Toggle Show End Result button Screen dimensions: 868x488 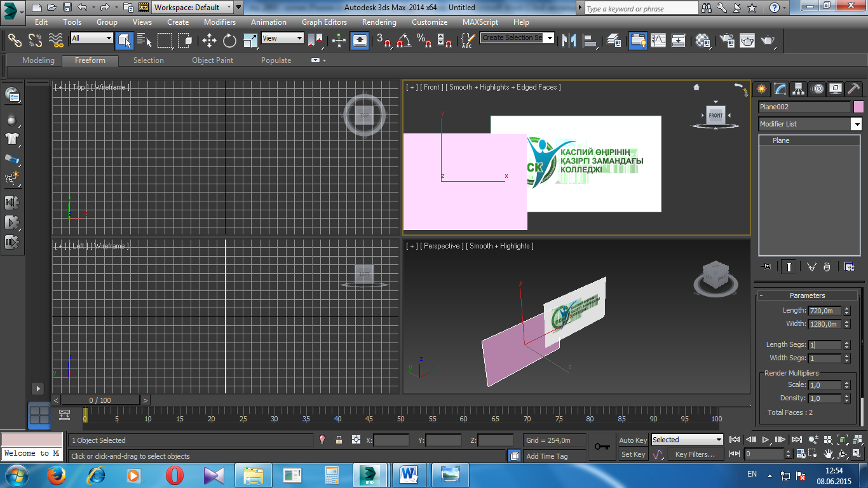click(789, 267)
